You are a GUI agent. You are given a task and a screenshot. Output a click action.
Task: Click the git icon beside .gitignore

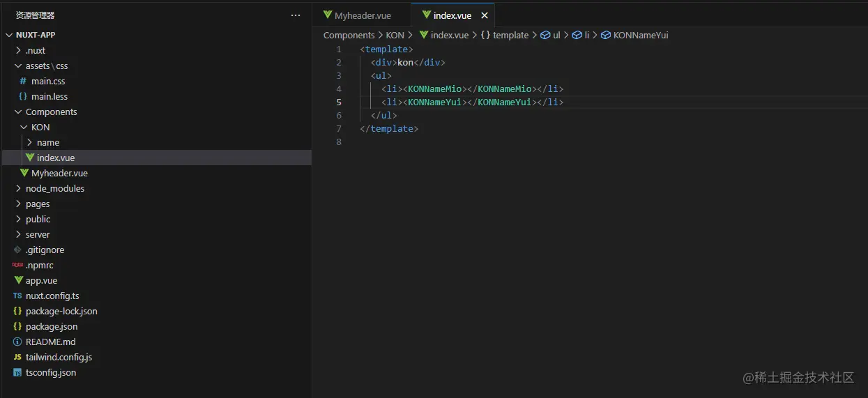17,250
